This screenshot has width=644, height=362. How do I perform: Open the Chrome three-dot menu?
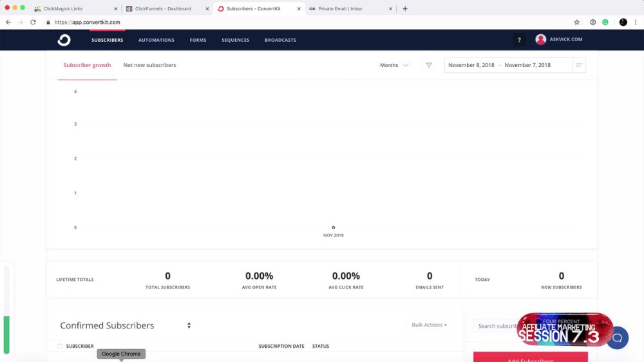[636, 22]
